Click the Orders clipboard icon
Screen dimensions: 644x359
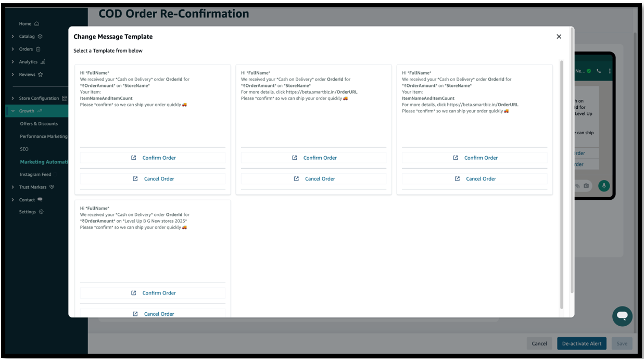click(x=38, y=49)
